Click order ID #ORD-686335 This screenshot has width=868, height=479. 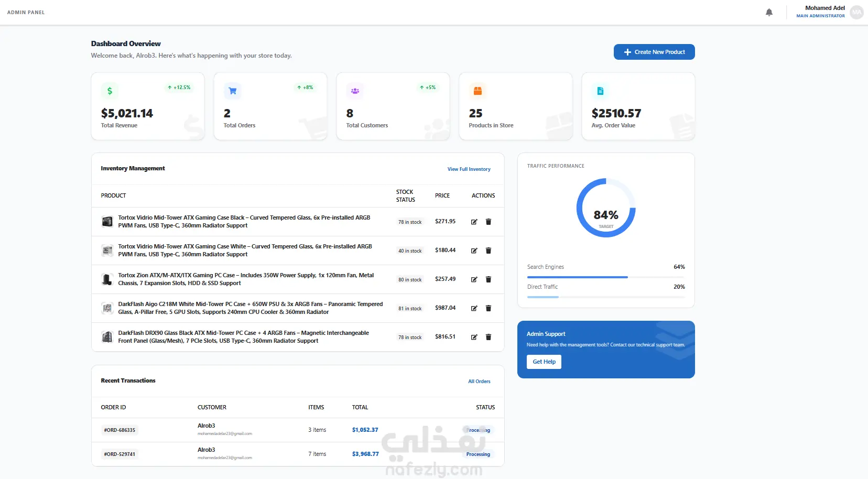[120, 430]
